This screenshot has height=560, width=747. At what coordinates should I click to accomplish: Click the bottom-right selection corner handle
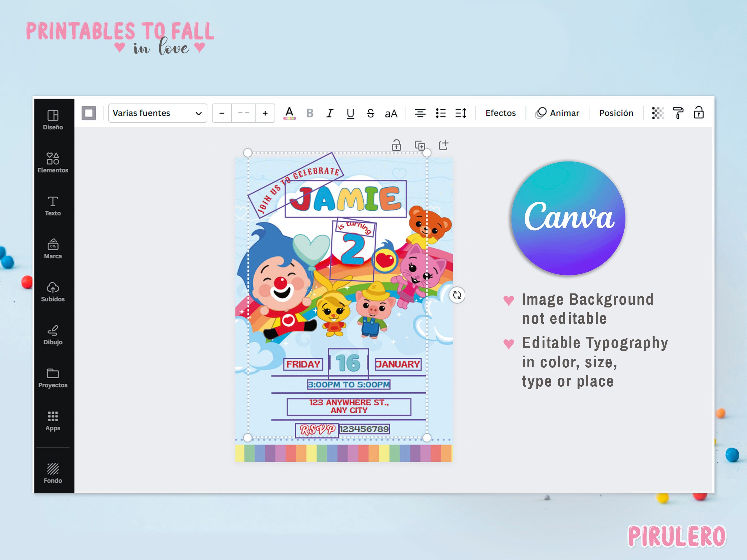coord(427,438)
